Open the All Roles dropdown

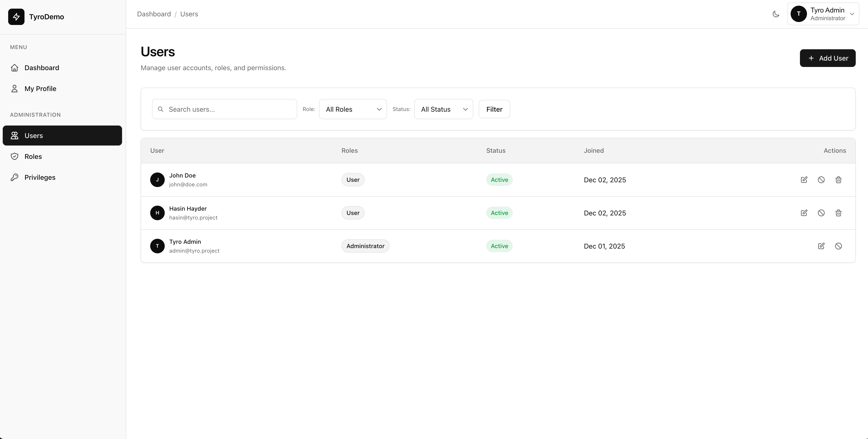click(353, 109)
